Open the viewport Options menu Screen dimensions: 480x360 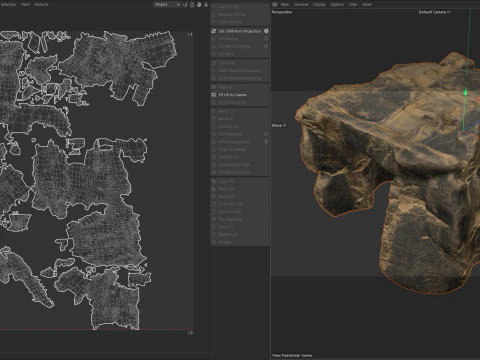pos(337,5)
